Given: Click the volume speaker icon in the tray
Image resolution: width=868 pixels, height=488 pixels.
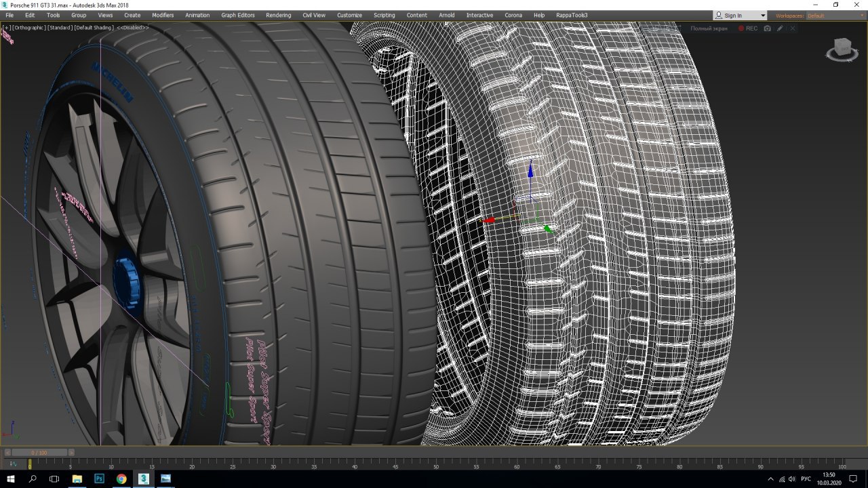Looking at the screenshot, I should (792, 479).
